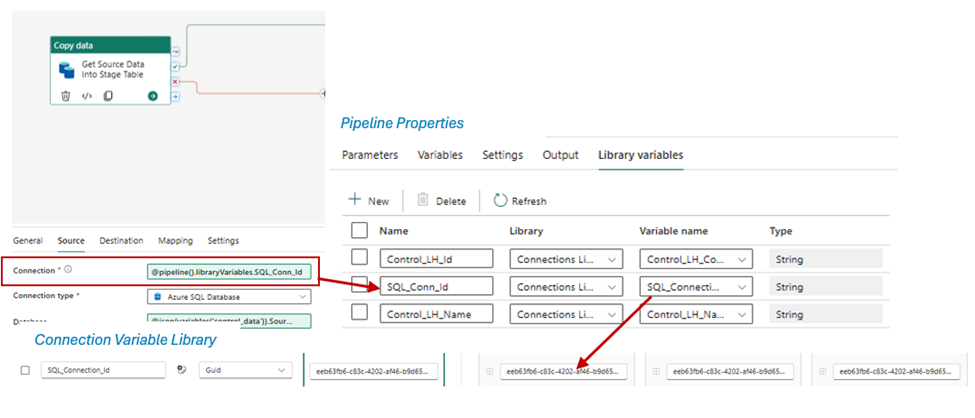Click the New button to add variable
This screenshot has width=975, height=418.
click(x=368, y=201)
